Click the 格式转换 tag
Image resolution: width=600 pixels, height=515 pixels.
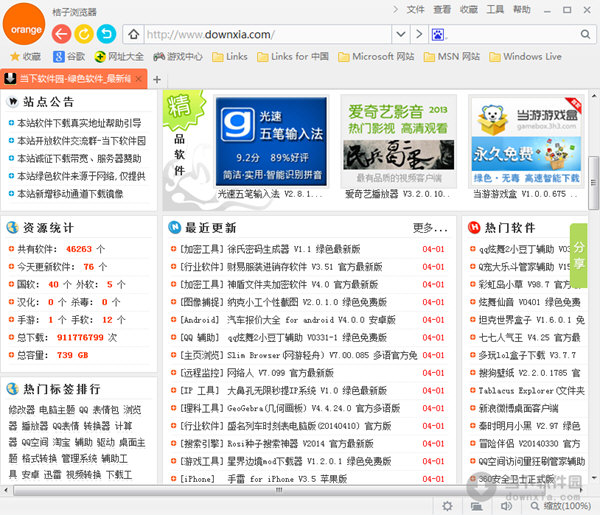pyautogui.click(x=39, y=458)
